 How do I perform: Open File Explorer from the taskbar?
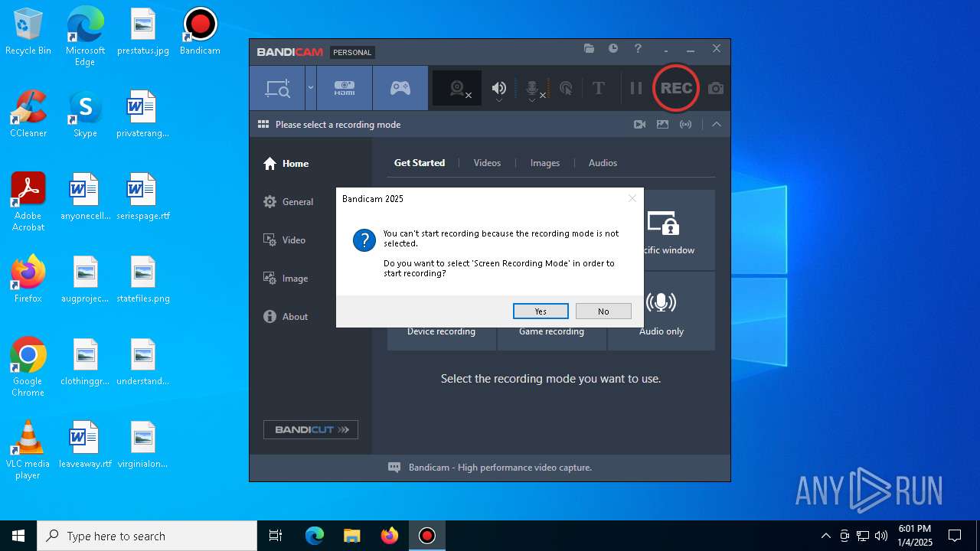pos(351,536)
